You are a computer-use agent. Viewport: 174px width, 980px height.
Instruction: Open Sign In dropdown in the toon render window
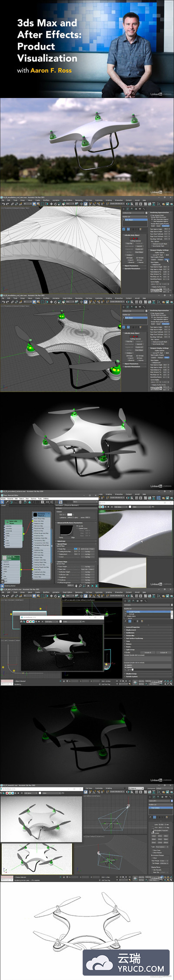136,788
